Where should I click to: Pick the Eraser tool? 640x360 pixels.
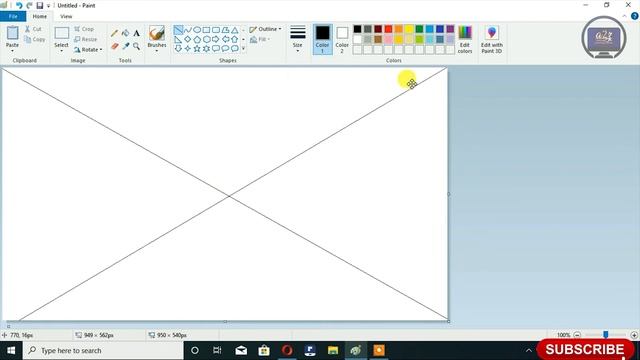coord(115,46)
